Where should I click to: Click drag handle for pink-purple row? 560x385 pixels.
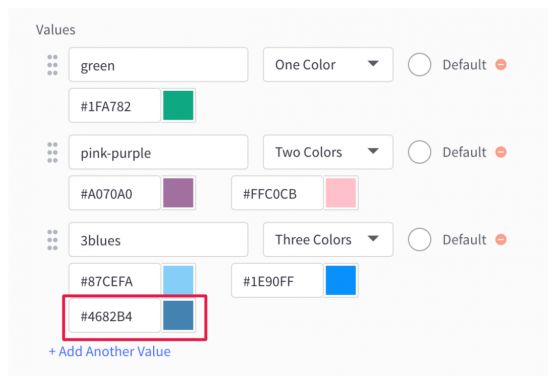52,152
